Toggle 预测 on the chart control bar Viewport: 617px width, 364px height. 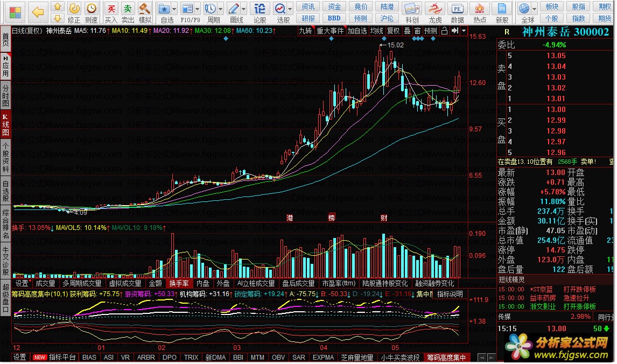pyautogui.click(x=431, y=31)
